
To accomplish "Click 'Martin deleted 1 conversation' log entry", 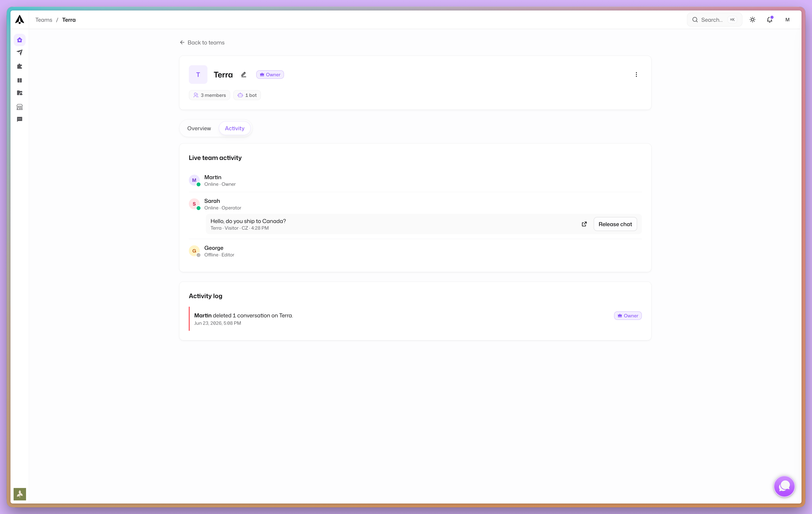I will [243, 315].
